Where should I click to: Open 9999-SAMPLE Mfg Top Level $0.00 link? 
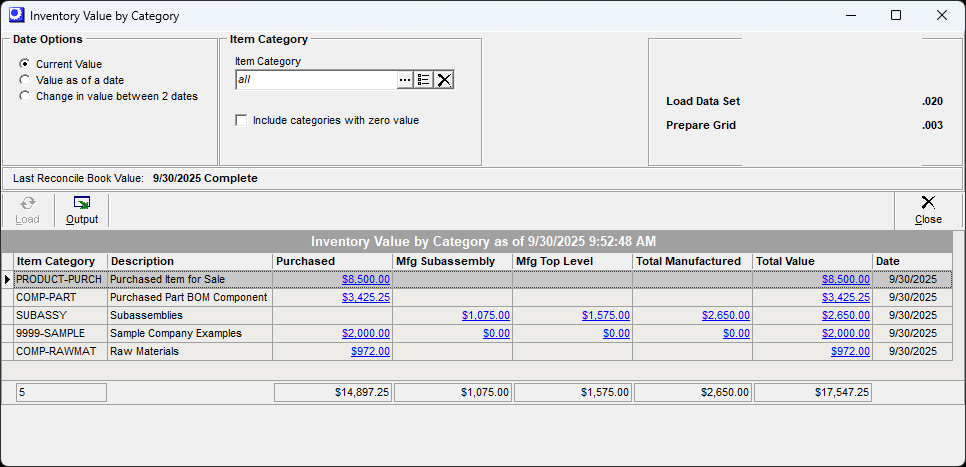click(617, 333)
